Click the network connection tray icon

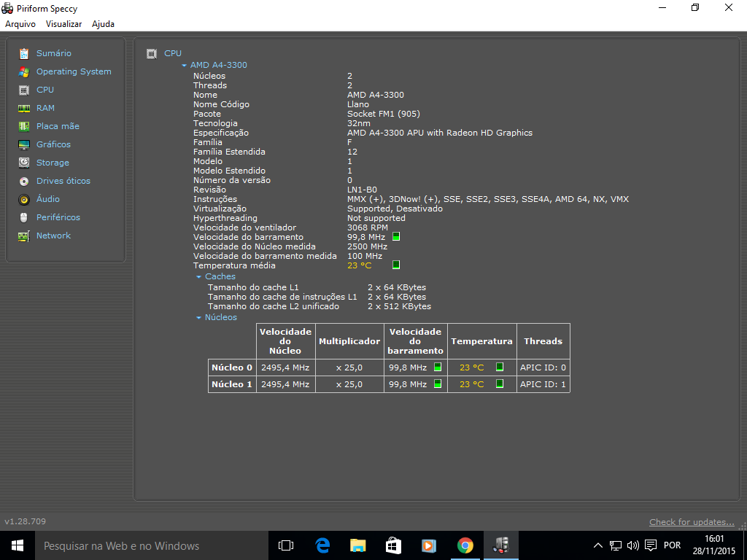point(616,545)
